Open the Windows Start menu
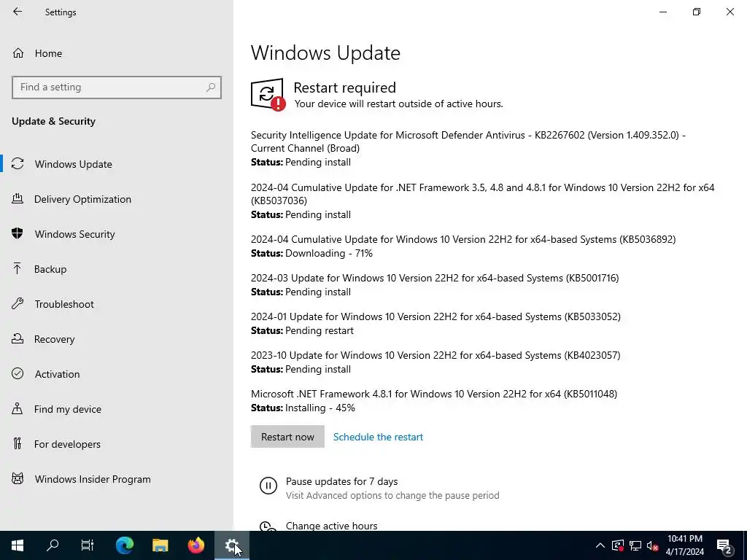 [x=18, y=545]
